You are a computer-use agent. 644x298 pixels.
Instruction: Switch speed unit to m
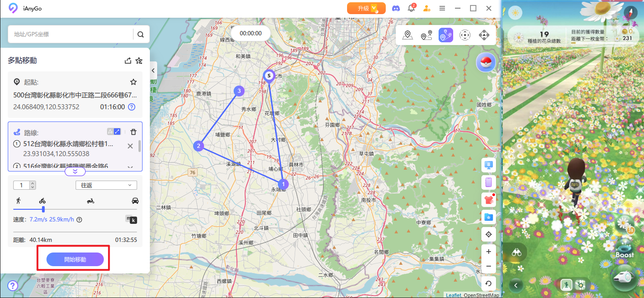pos(128,218)
